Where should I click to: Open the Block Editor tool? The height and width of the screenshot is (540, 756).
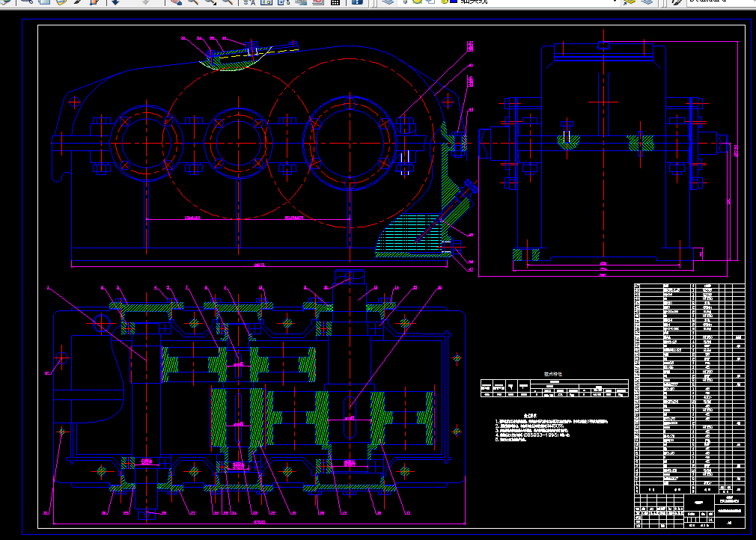pos(94,1)
